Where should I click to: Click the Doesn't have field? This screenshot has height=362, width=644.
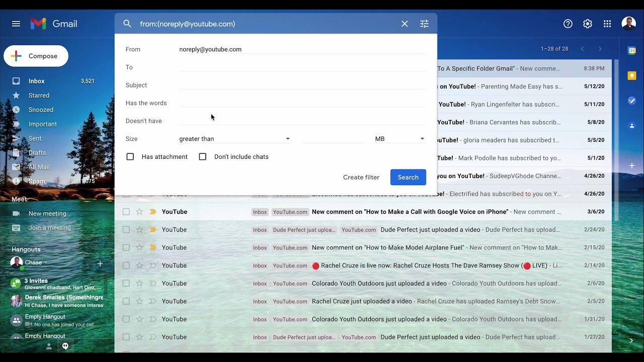[x=302, y=121]
